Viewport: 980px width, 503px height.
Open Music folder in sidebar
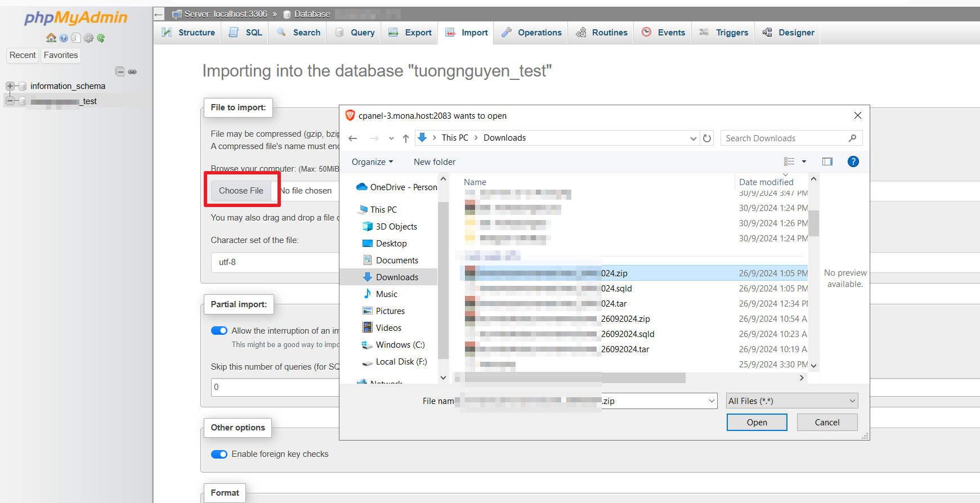(x=380, y=294)
